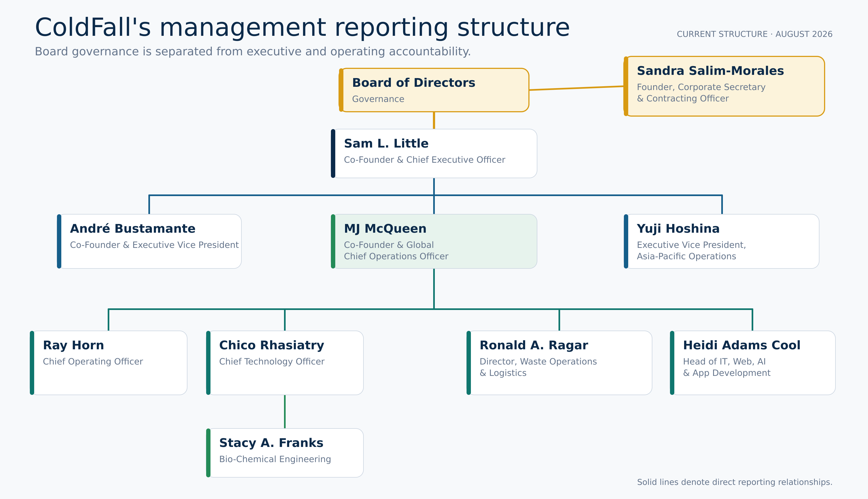Click 'Chief Operating Officer' under Ray Horn
868x499 pixels.
point(93,361)
